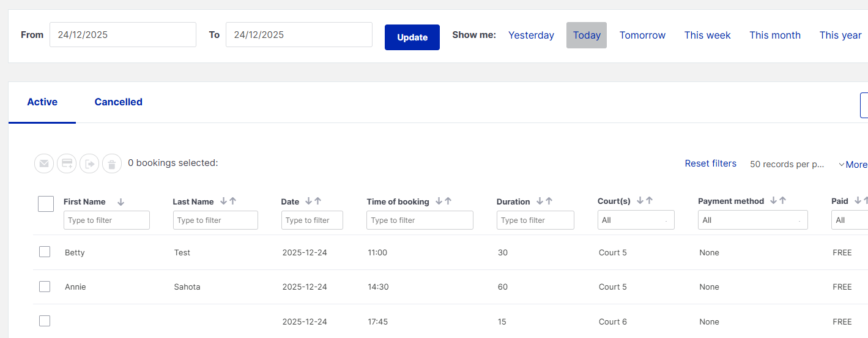Sort Duration column ascending arrow
This screenshot has width=868, height=338.
(x=549, y=201)
